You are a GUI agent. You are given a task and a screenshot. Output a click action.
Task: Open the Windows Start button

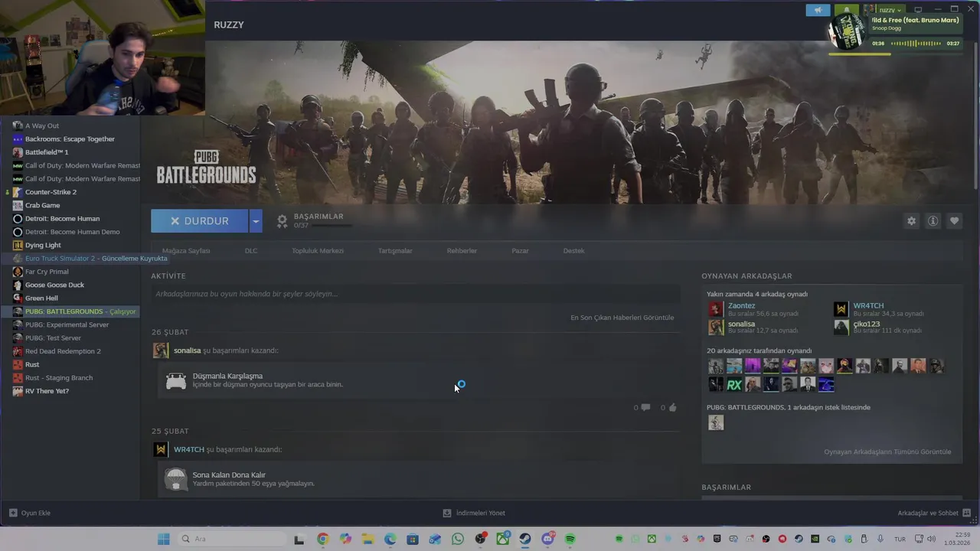click(163, 539)
